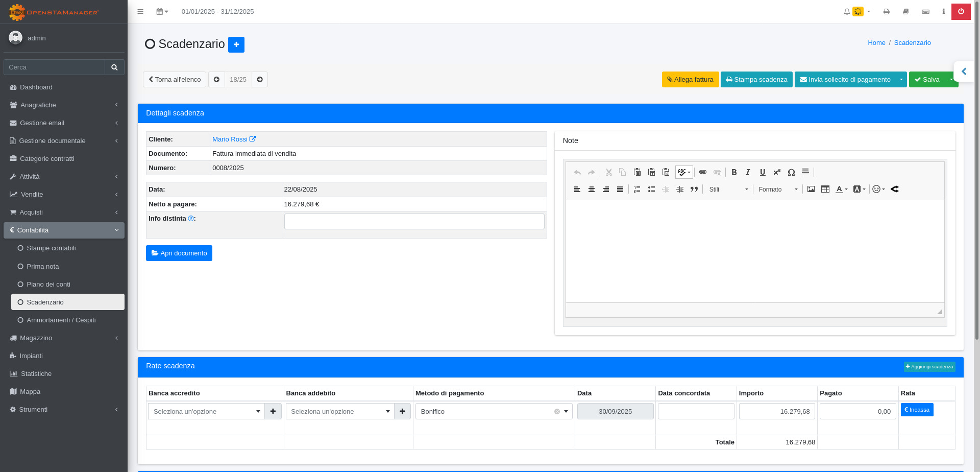Insert block quote in Note editor

click(x=694, y=189)
